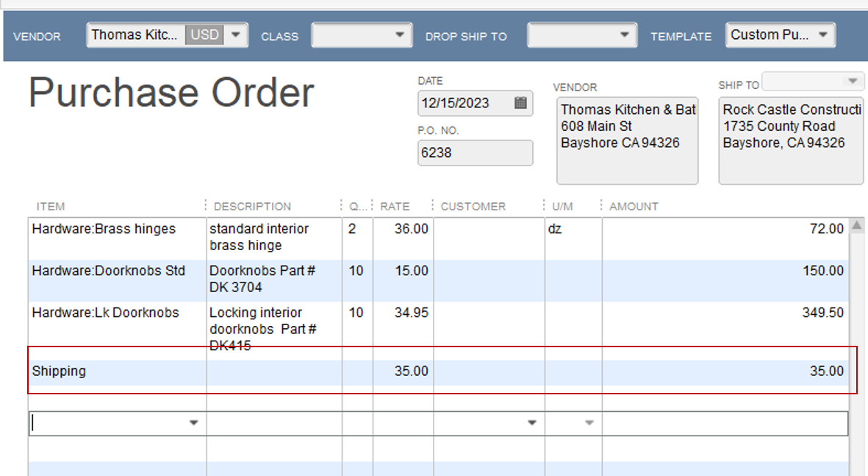Click the scroll up arrow of the item table
The width and height of the screenshot is (868, 476).
pos(857,226)
